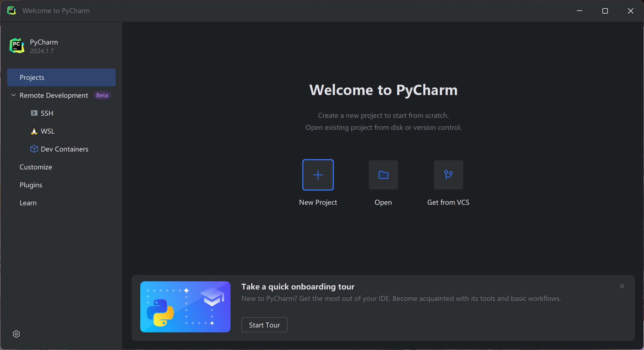Click the WSL penguin icon
The width and height of the screenshot is (644, 350).
[x=34, y=131]
